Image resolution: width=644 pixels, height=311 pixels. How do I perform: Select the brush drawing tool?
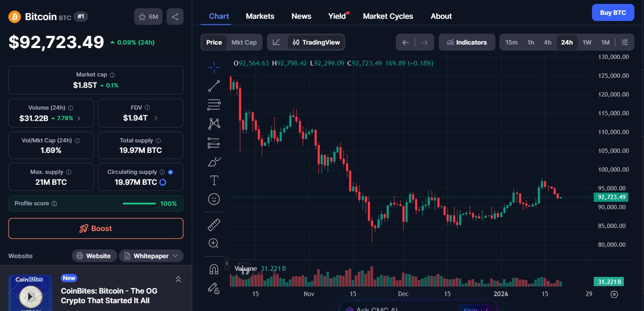pyautogui.click(x=214, y=162)
